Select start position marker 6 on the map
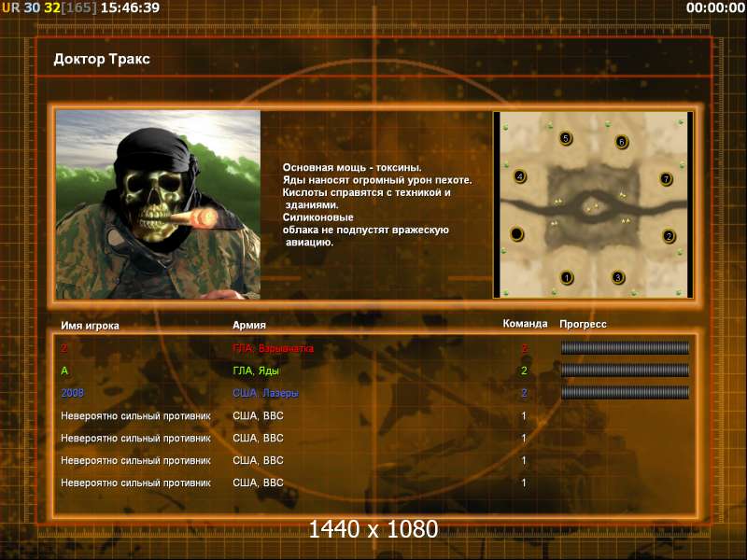 [x=621, y=142]
